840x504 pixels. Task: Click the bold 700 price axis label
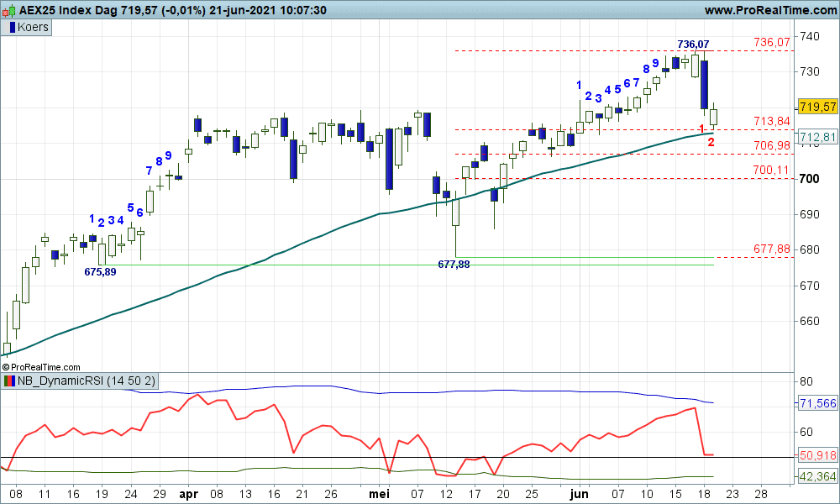(809, 179)
